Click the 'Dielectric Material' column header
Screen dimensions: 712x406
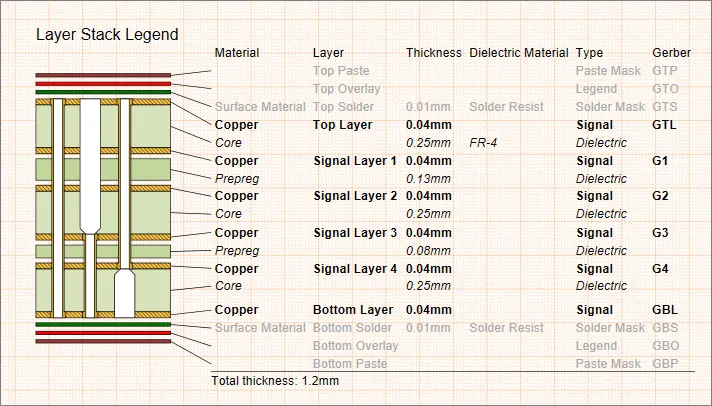coord(519,53)
